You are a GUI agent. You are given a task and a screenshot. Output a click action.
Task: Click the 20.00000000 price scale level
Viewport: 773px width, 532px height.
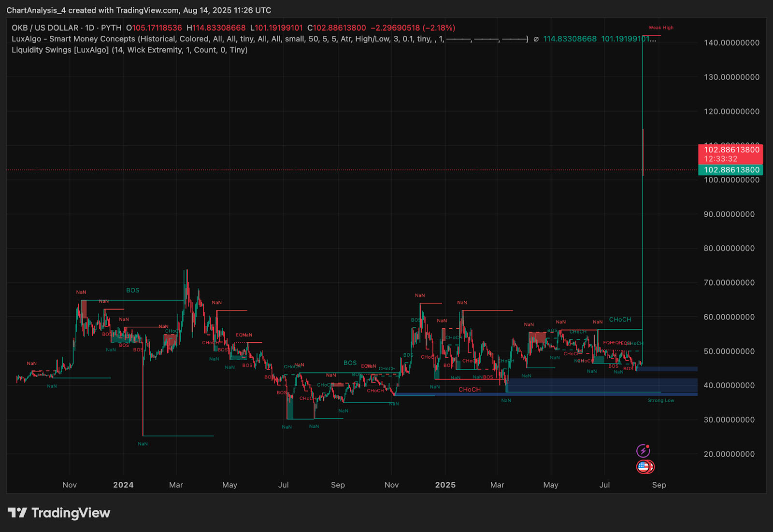(729, 454)
